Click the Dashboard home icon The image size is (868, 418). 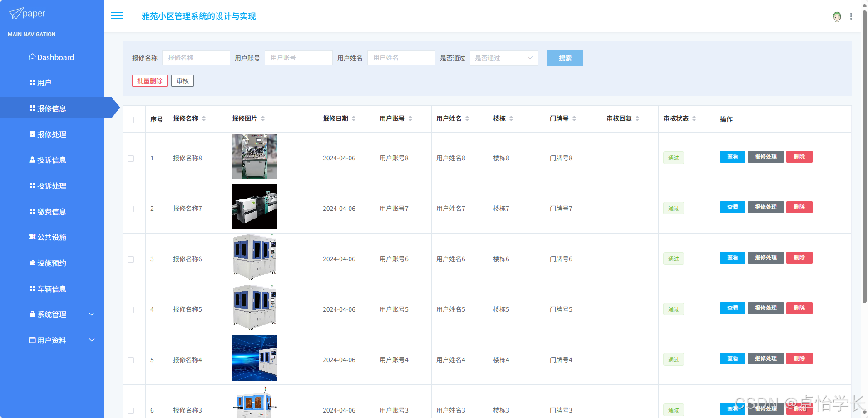pyautogui.click(x=32, y=57)
